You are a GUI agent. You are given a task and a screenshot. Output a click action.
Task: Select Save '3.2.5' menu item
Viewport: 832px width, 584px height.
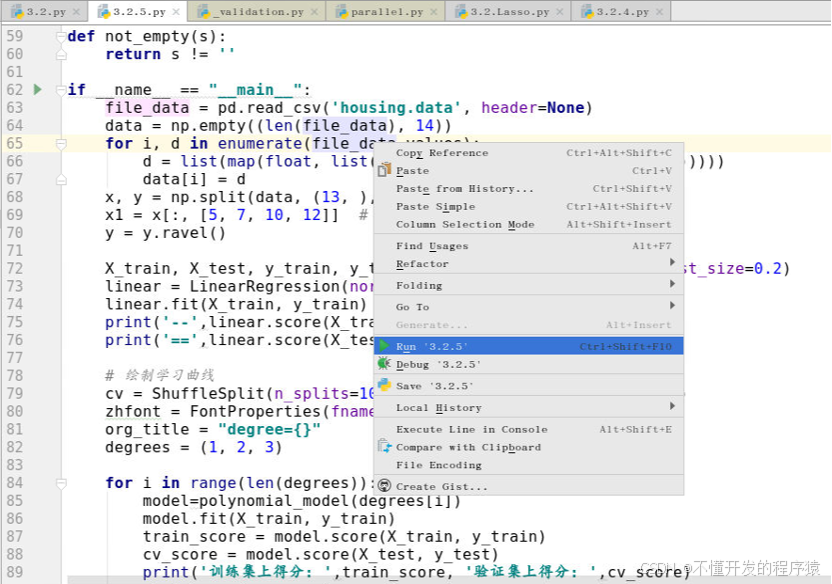click(528, 386)
